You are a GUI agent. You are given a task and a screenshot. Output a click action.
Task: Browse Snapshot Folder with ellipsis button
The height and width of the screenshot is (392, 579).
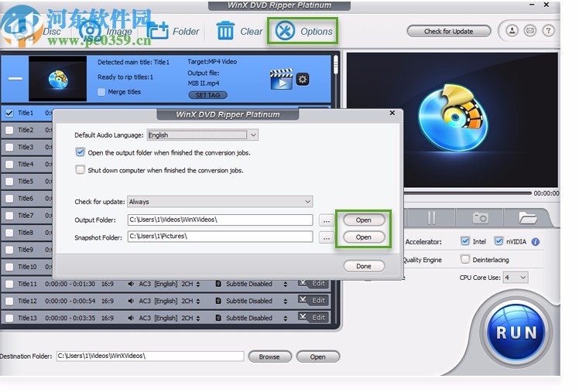[327, 237]
